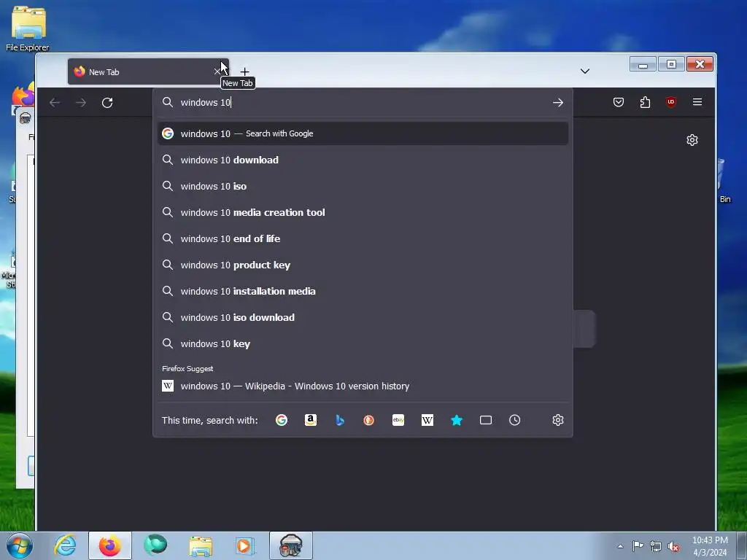This screenshot has height=560, width=747.
Task: Choose suggestion 'windows 10 key'
Action: (363, 343)
